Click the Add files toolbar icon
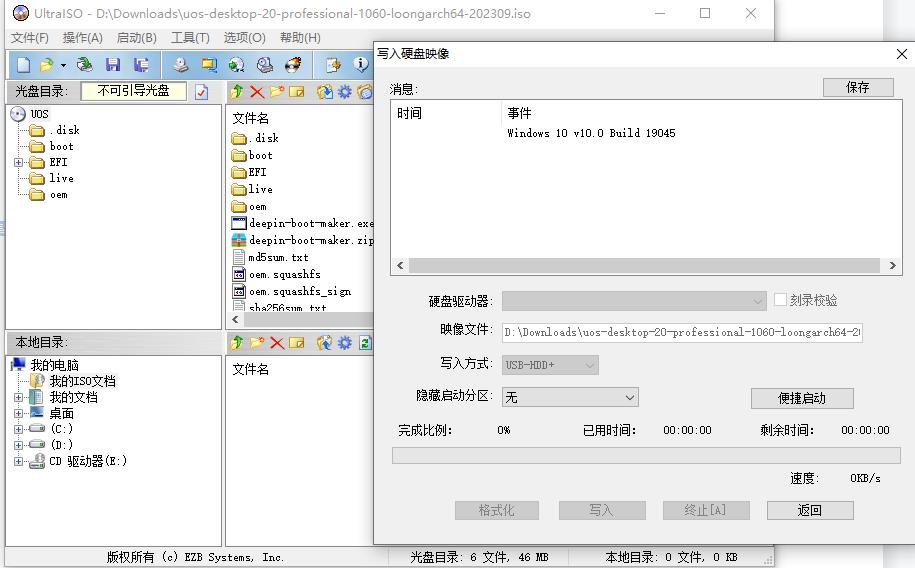Viewport: 915px width, 568px height. tap(333, 64)
